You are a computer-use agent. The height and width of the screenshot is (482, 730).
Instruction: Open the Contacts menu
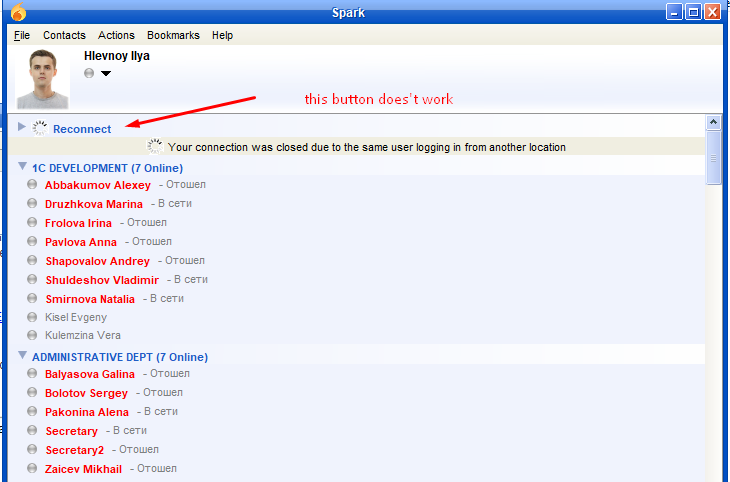click(x=64, y=35)
